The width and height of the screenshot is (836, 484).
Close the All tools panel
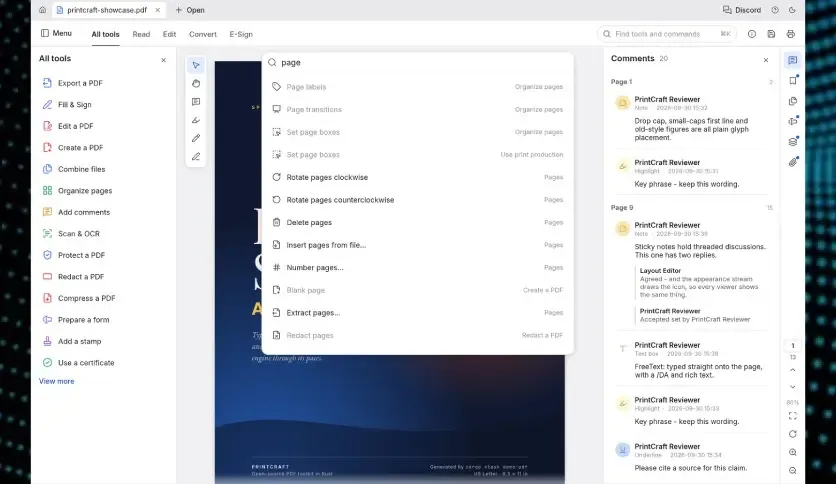pos(164,60)
